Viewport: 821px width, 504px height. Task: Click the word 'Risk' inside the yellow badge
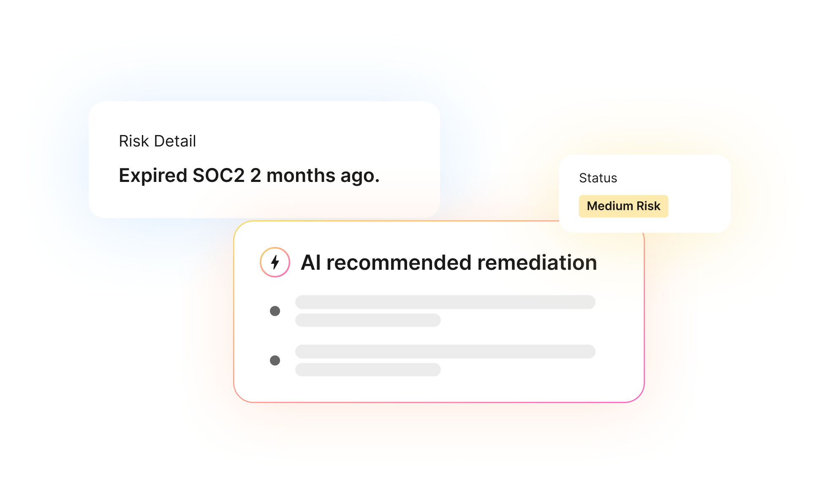point(648,206)
